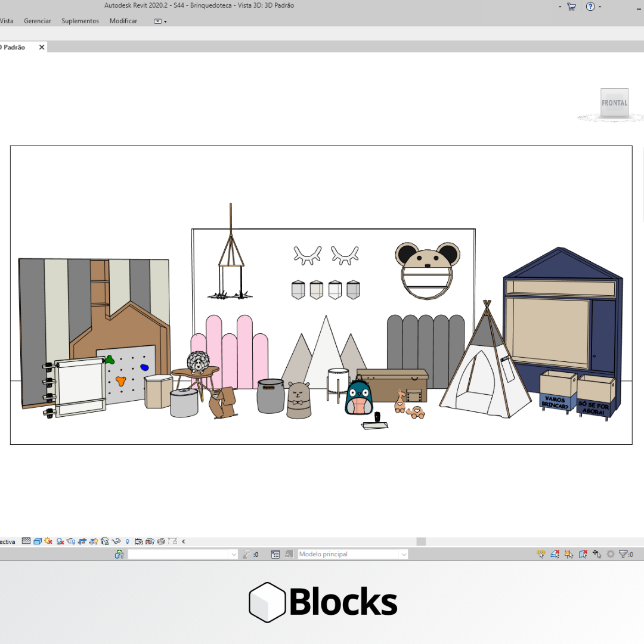Click Reveal Constraints icon
Image resolution: width=644 pixels, height=644 pixels.
coord(173,541)
